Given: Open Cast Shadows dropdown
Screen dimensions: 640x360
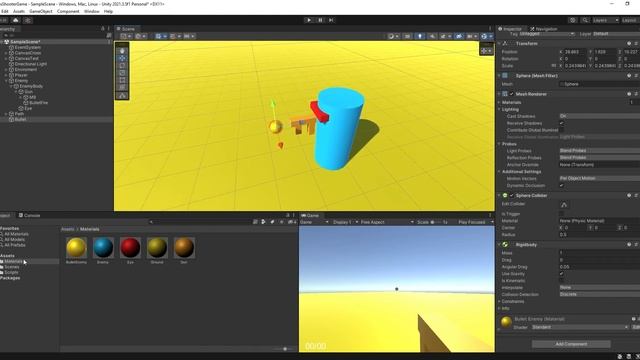Looking at the screenshot, I should 599,116.
